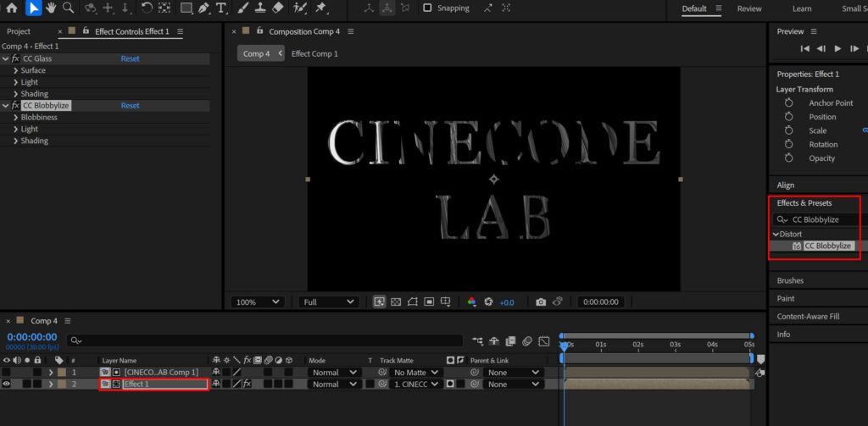Open the Brushes panel
The height and width of the screenshot is (426, 868).
(x=790, y=280)
